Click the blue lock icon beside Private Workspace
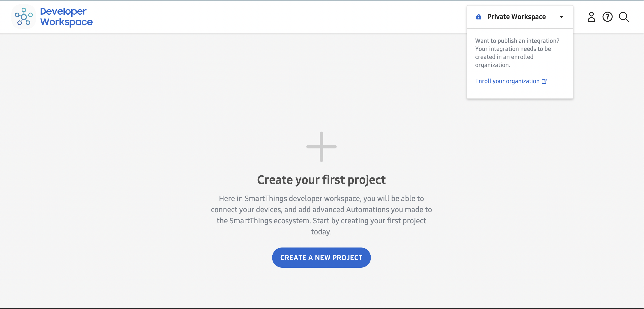Image resolution: width=644 pixels, height=309 pixels. click(479, 17)
